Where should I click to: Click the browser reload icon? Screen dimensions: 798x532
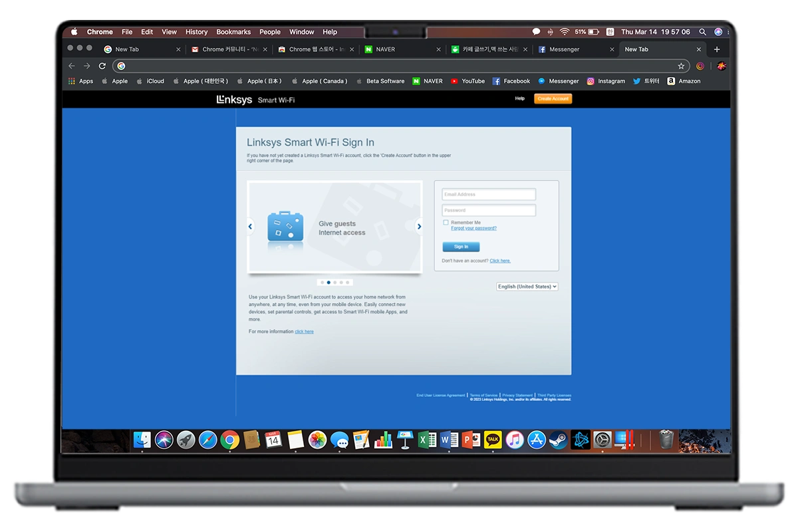click(102, 66)
